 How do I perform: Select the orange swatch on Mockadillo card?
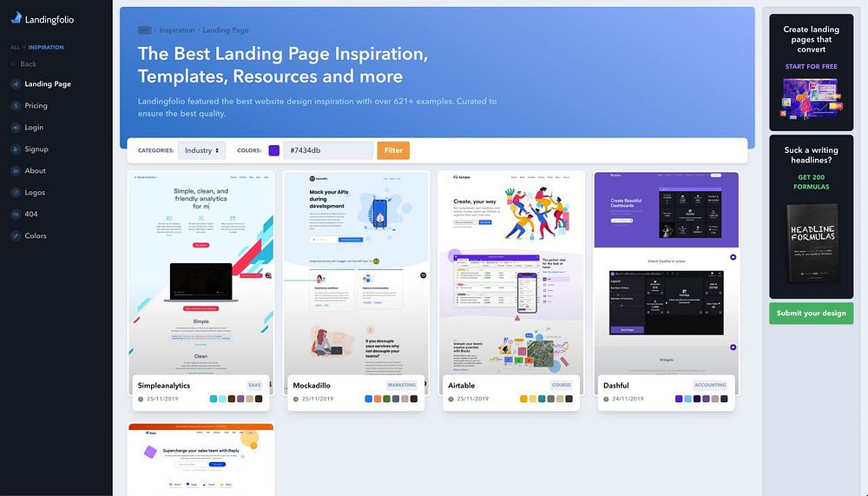point(378,399)
